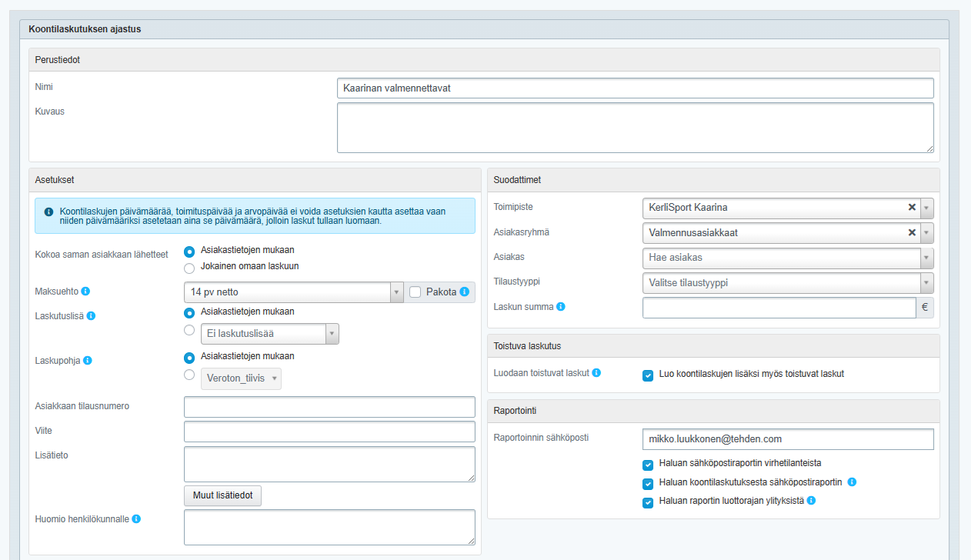Click the info icon next to Maksuehto

(85, 292)
